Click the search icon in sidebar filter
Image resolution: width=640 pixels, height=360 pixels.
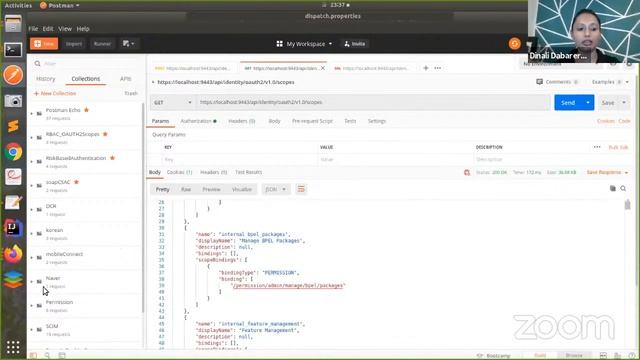(x=38, y=64)
